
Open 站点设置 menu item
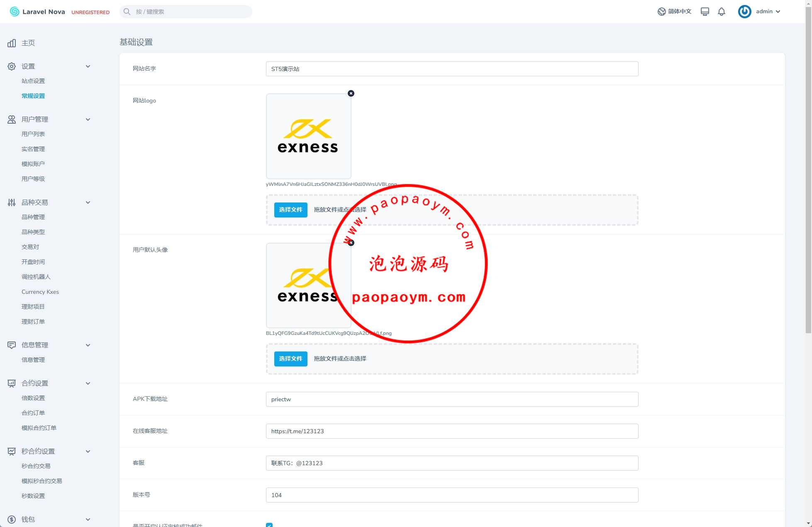click(33, 81)
